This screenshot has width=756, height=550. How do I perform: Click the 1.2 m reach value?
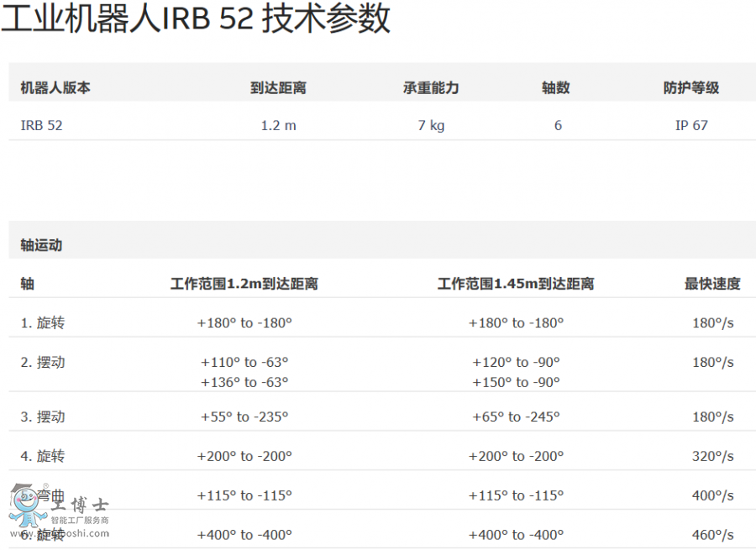click(278, 125)
